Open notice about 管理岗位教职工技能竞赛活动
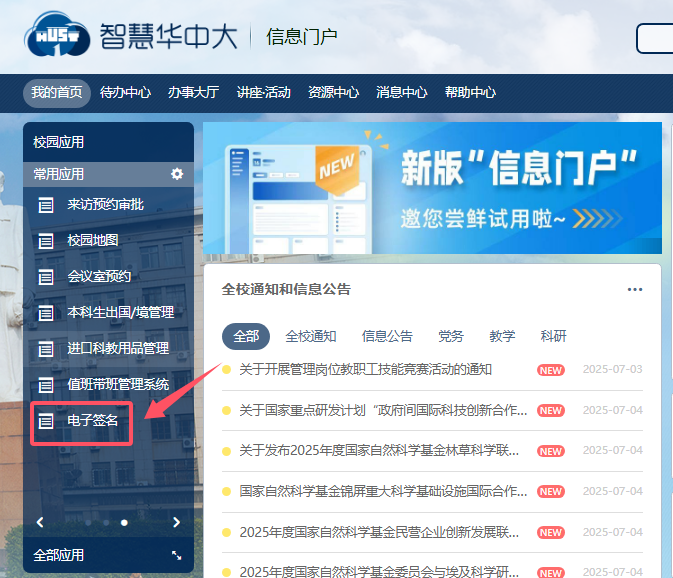 point(365,369)
